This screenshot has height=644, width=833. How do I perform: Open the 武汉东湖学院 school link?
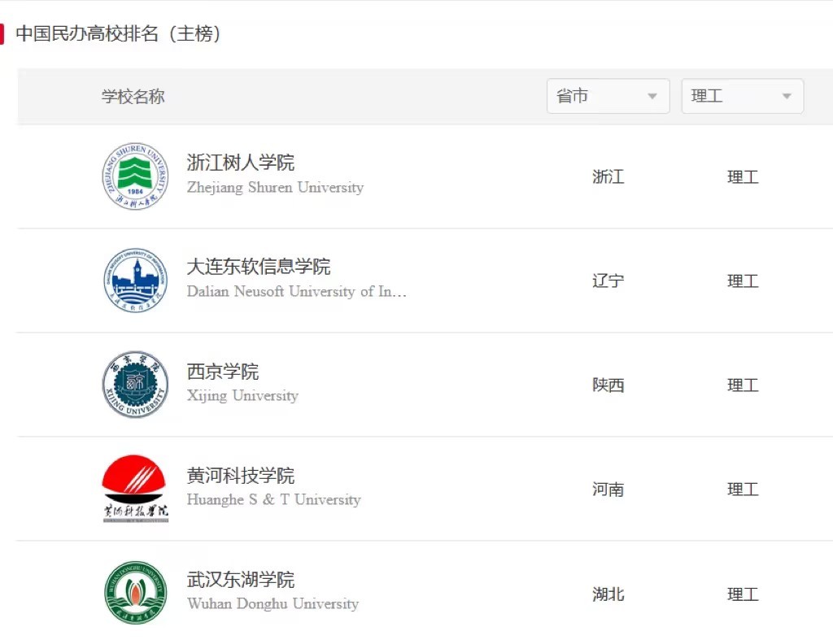[x=241, y=580]
